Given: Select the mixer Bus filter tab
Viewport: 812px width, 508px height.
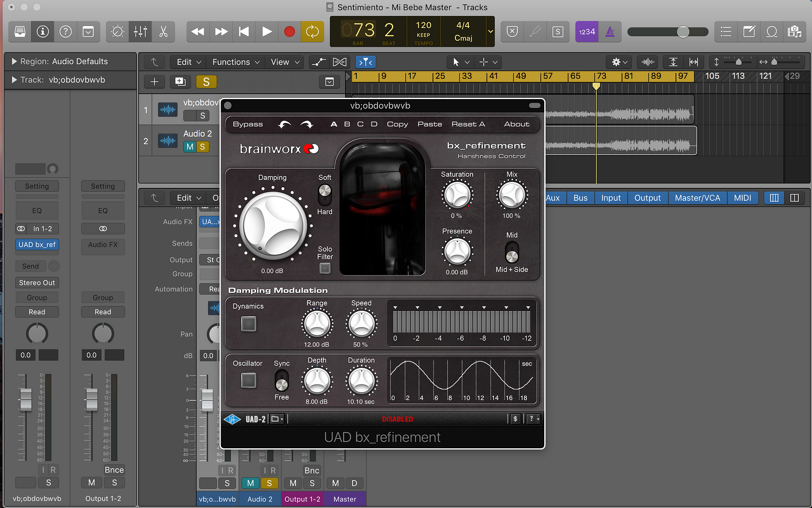Looking at the screenshot, I should (x=580, y=198).
